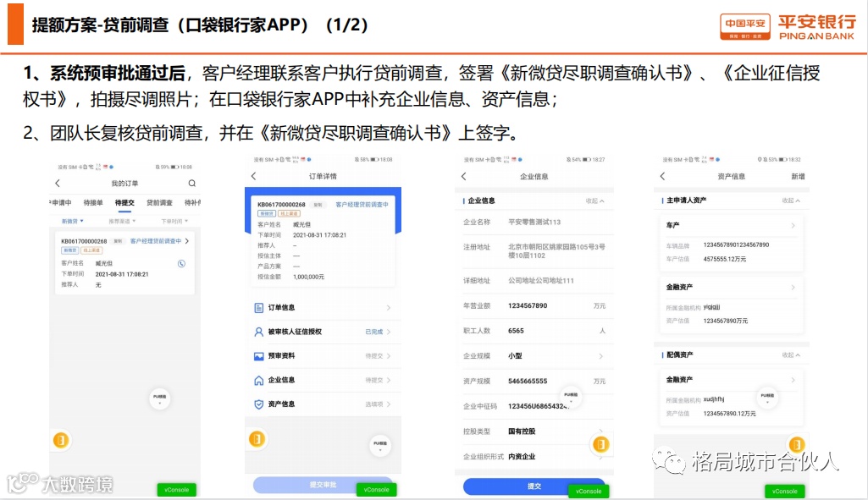
Task: Switch to the 待接单 tab
Action: [93, 203]
